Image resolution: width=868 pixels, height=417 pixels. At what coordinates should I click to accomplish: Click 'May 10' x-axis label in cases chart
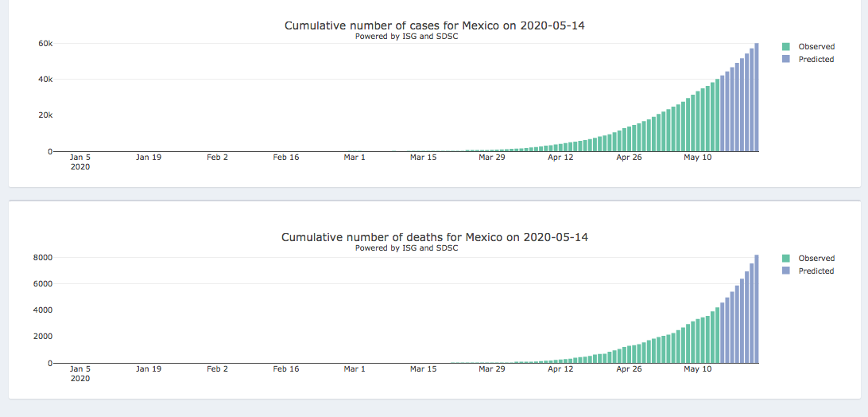click(698, 158)
